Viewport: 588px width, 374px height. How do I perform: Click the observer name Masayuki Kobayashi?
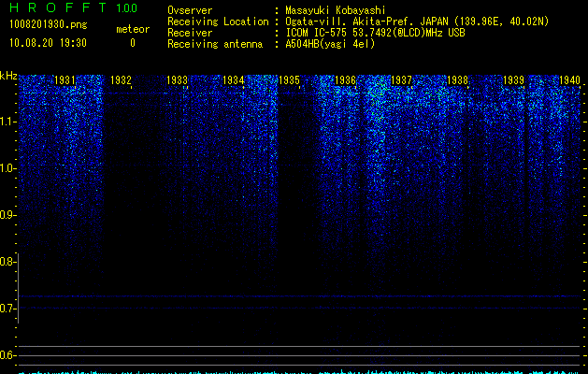pos(336,10)
